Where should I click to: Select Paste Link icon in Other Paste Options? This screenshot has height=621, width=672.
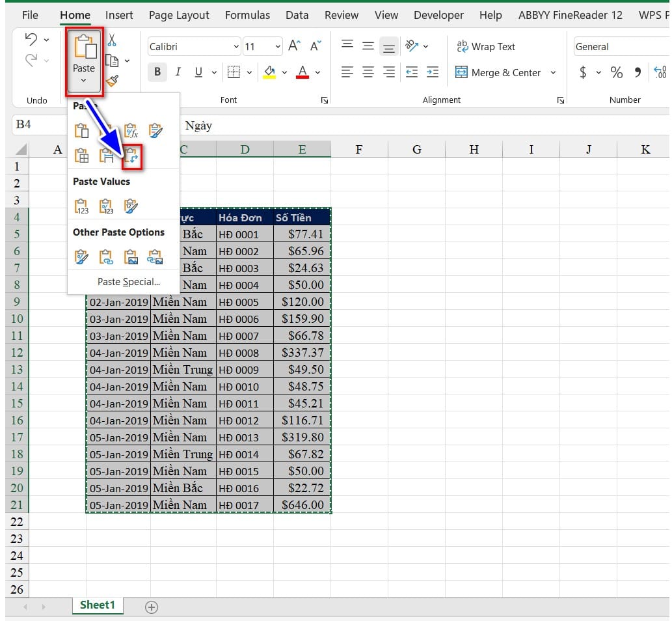point(106,257)
